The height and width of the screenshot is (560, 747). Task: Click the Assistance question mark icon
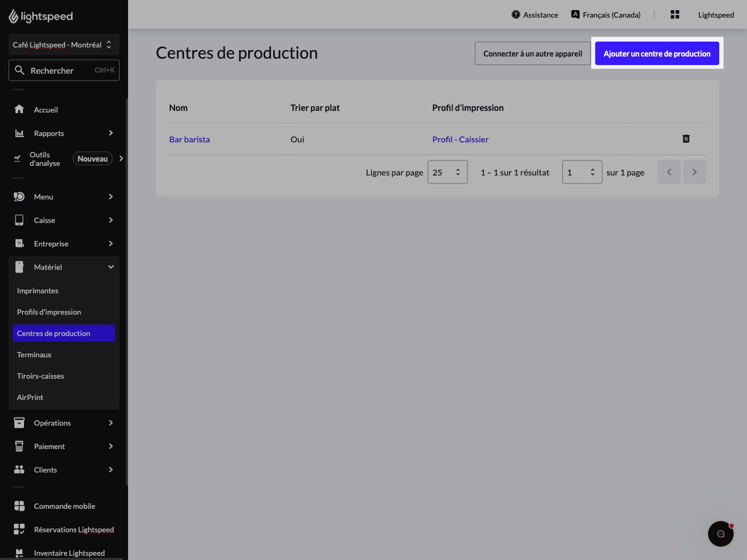tap(516, 15)
